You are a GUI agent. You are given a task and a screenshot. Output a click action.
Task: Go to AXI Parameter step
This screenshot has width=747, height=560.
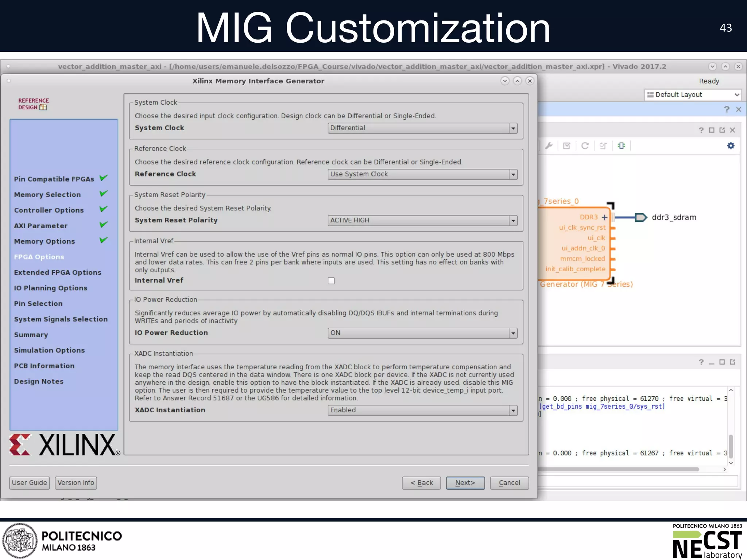tap(40, 226)
